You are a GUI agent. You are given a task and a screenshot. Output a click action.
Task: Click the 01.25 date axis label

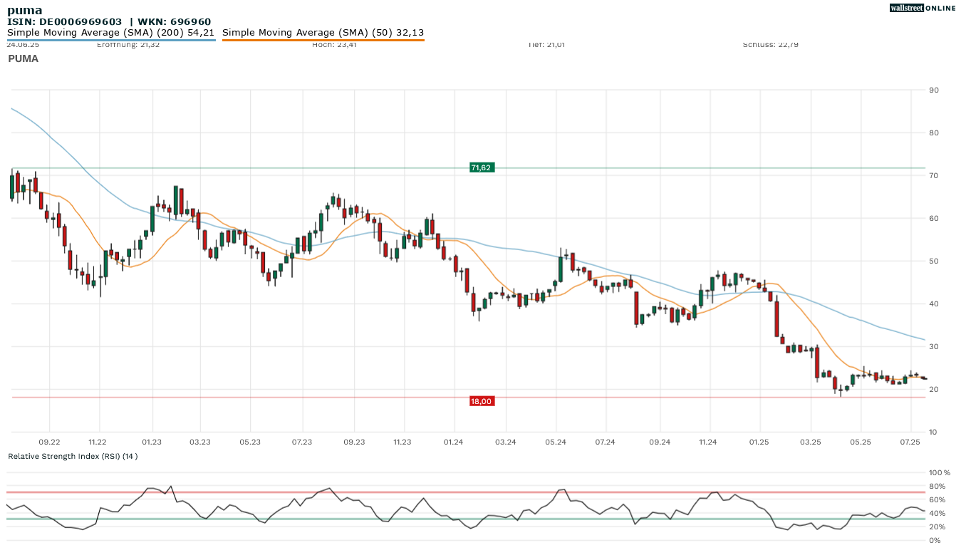(759, 442)
